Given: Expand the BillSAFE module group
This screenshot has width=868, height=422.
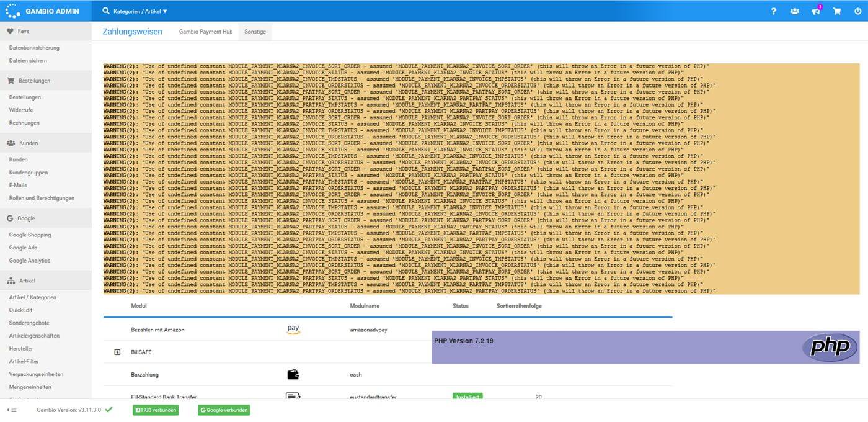Looking at the screenshot, I should (117, 352).
